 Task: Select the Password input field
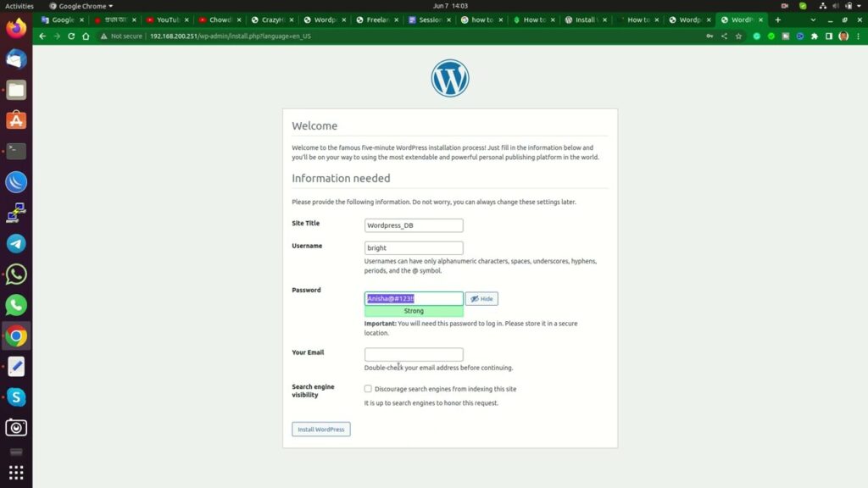point(414,299)
